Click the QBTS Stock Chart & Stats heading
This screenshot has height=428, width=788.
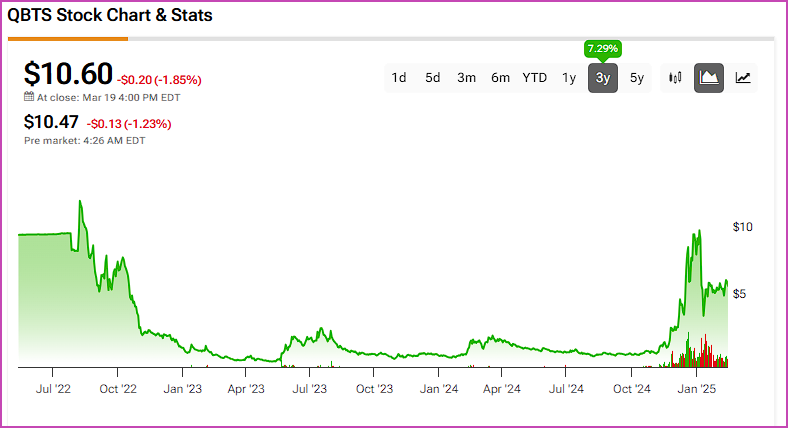[110, 15]
